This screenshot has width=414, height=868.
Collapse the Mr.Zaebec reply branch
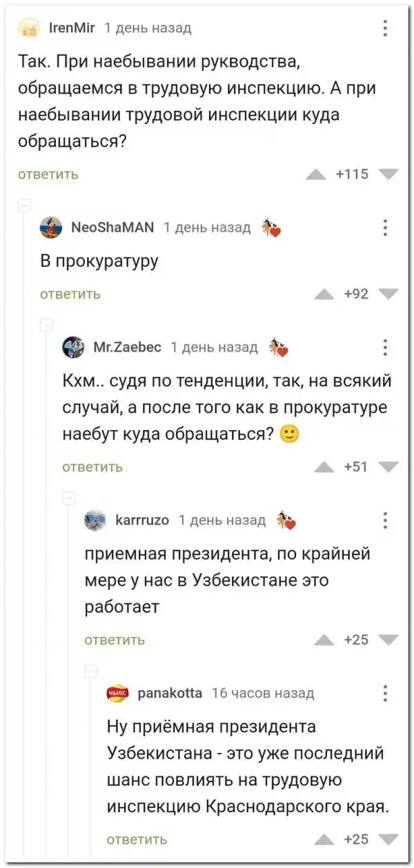[x=46, y=325]
